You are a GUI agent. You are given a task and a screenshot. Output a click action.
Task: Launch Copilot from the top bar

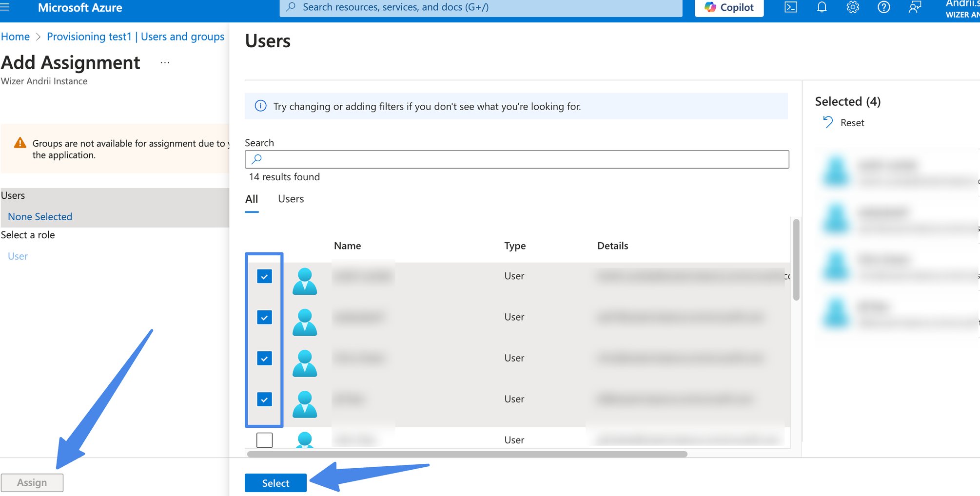729,8
